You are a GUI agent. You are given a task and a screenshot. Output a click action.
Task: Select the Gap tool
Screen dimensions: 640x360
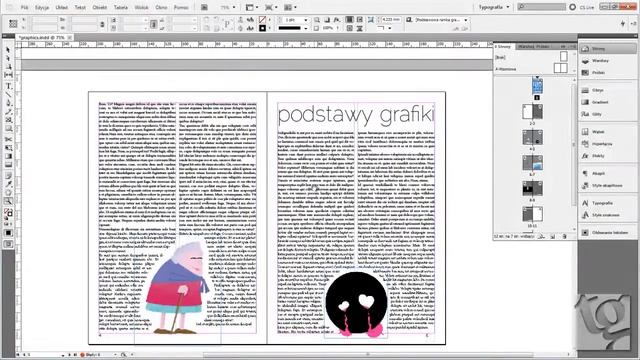[x=8, y=75]
